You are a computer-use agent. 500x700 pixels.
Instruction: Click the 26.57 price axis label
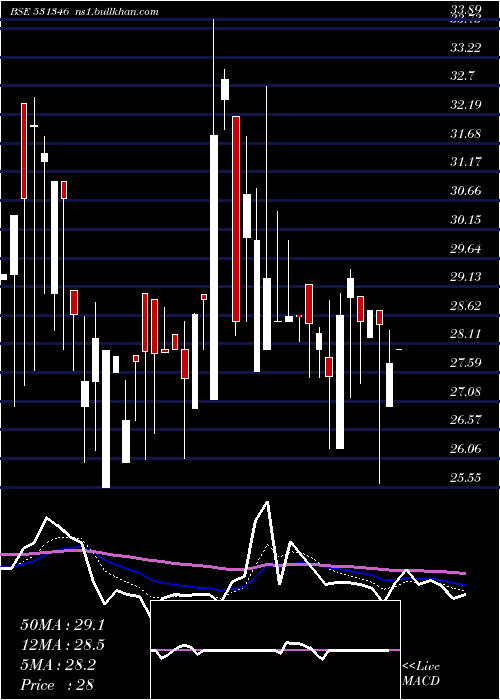pyautogui.click(x=466, y=421)
